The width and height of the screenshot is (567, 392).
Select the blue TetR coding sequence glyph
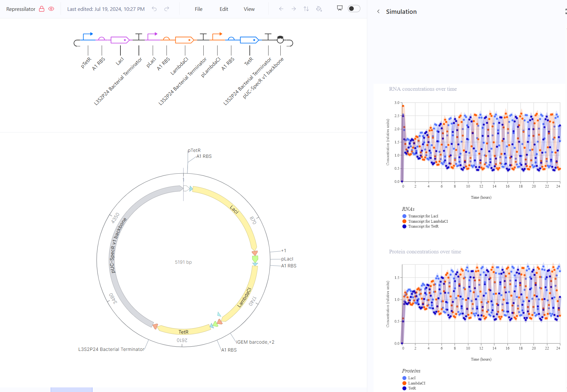coord(249,40)
